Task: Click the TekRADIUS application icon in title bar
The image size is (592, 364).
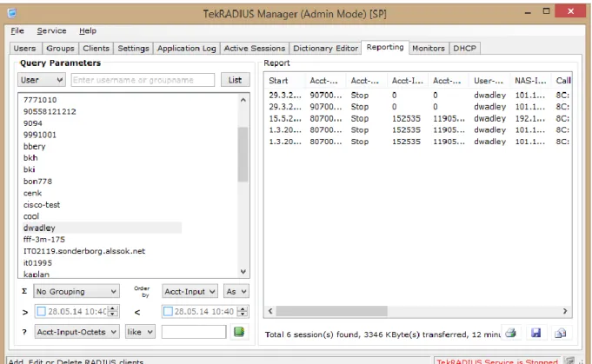Action: (11, 13)
